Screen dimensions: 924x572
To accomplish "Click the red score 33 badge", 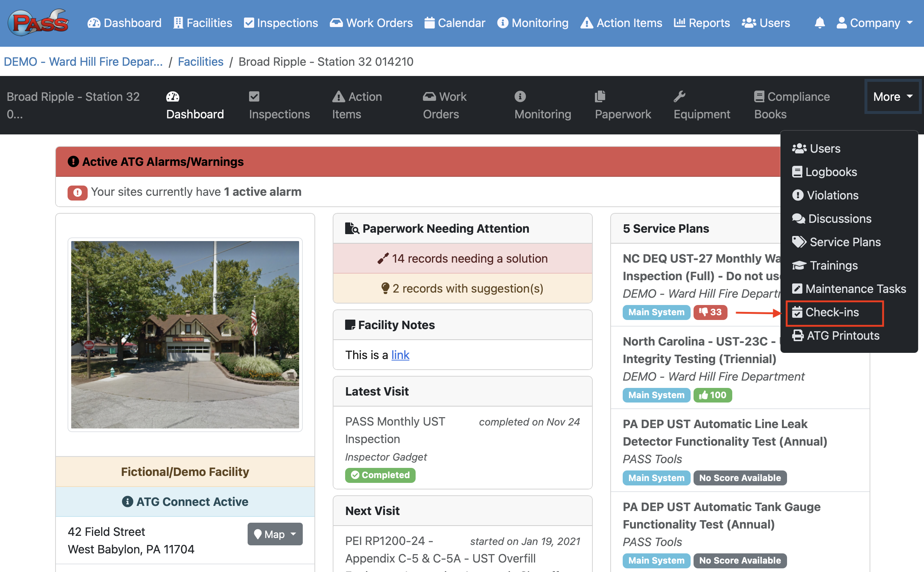I will (710, 312).
